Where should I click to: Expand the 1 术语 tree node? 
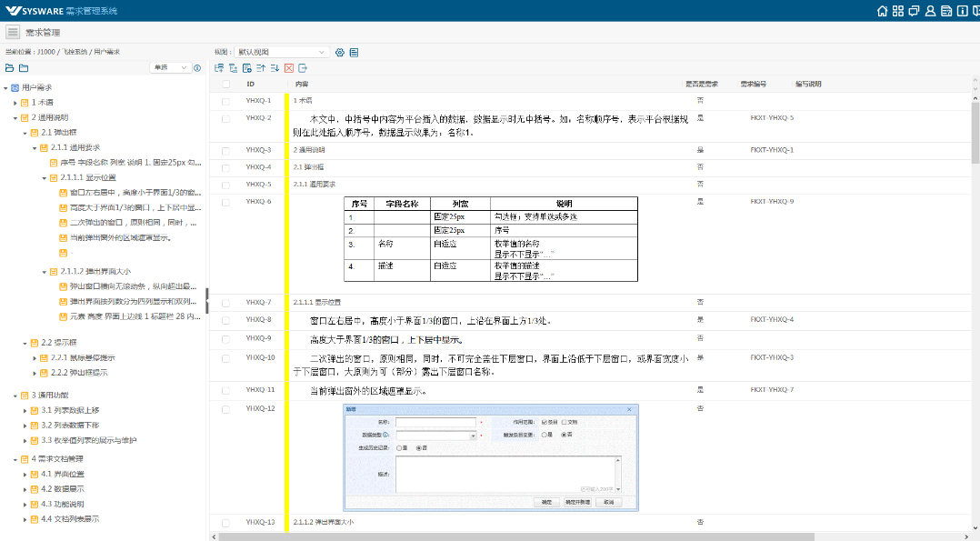(15, 103)
